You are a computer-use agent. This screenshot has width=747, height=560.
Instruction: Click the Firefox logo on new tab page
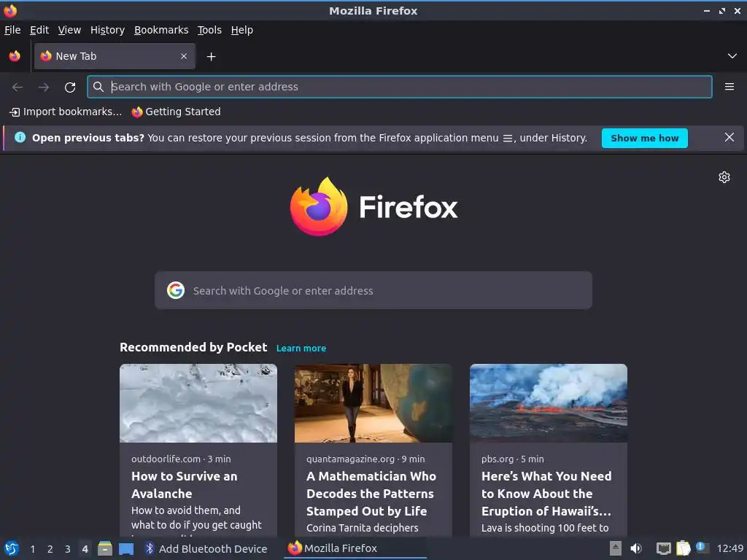point(374,206)
